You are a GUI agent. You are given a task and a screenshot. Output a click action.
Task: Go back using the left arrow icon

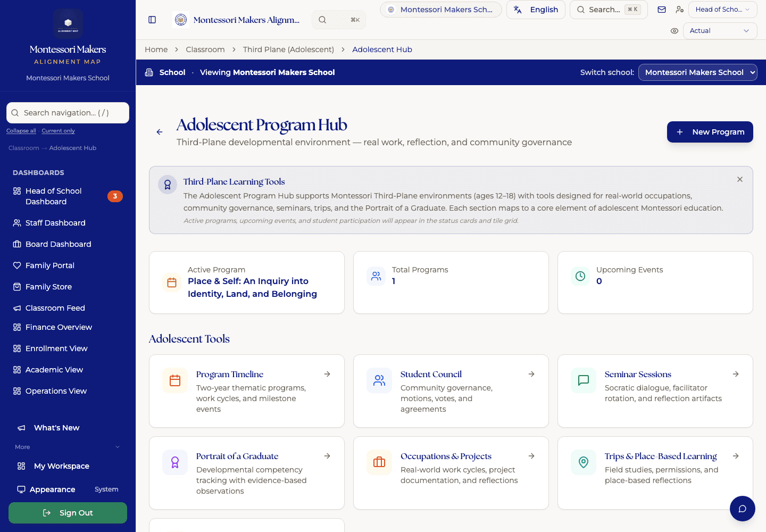pos(160,132)
